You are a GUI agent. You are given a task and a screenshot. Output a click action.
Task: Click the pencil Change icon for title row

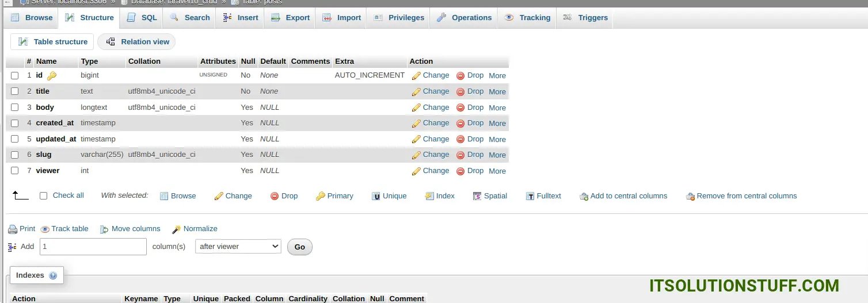416,91
